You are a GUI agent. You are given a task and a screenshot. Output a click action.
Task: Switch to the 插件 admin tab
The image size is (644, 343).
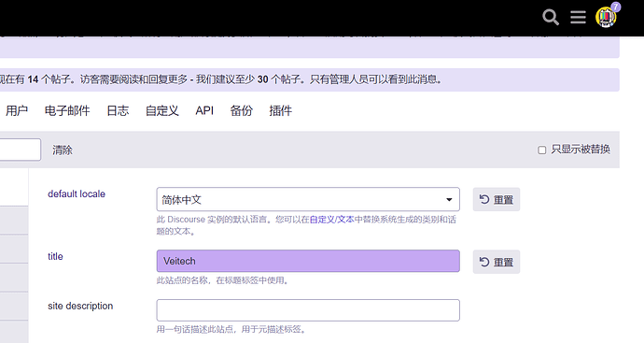click(x=281, y=110)
